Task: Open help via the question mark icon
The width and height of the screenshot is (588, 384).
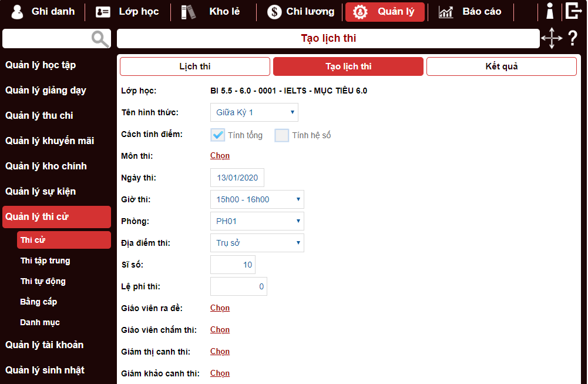Action: 572,39
